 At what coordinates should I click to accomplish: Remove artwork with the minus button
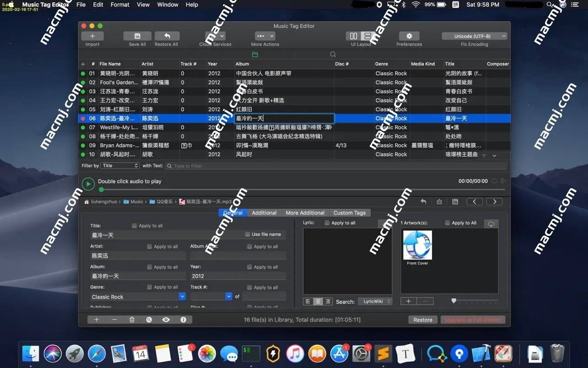click(x=425, y=301)
